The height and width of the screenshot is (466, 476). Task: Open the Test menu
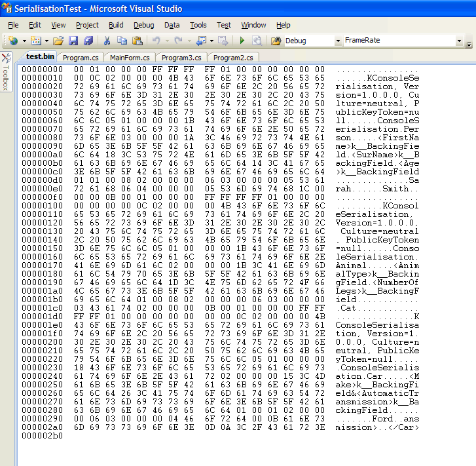pyautogui.click(x=224, y=25)
